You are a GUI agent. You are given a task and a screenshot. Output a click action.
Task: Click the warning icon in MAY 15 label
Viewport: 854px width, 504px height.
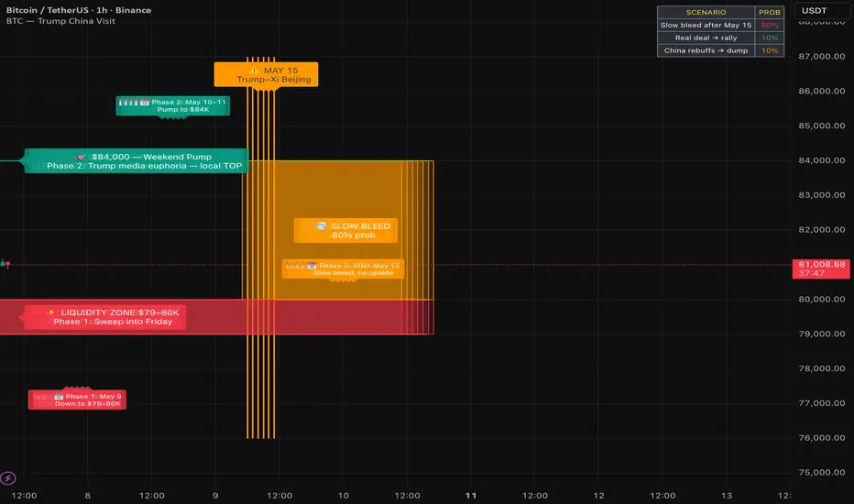coord(254,71)
